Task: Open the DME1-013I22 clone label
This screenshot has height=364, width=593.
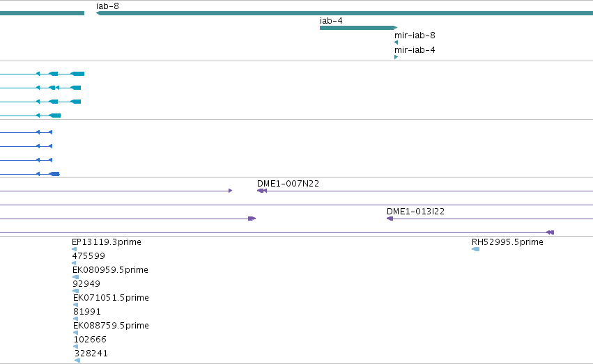Action: [x=415, y=212]
